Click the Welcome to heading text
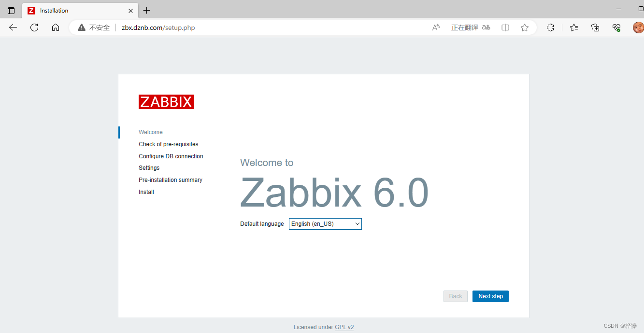644x333 pixels. pos(267,163)
